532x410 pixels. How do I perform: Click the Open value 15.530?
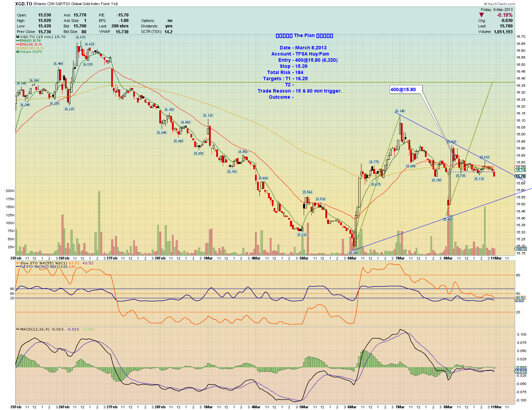pyautogui.click(x=45, y=15)
